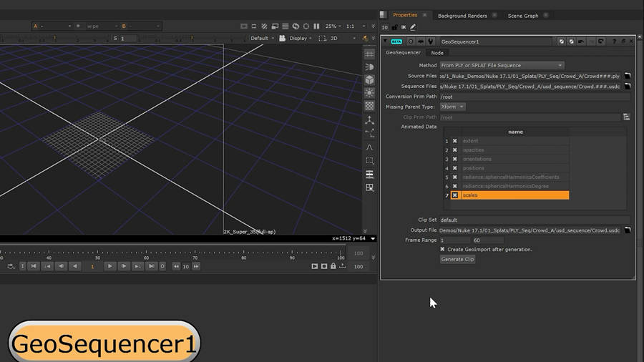Image resolution: width=644 pixels, height=362 pixels.
Task: Click the Clip Set default field
Action: point(535,220)
